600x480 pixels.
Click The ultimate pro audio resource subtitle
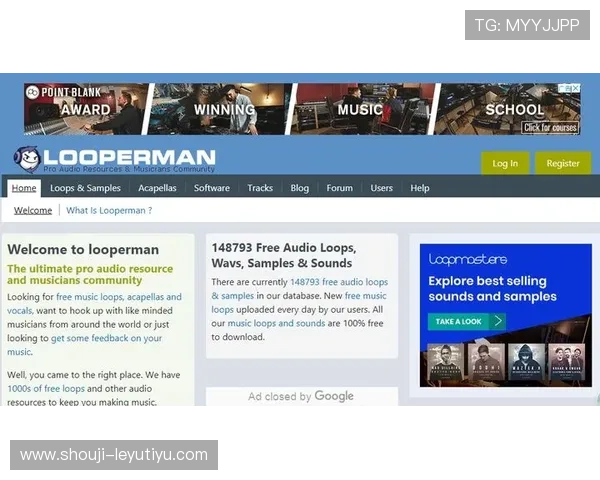click(x=90, y=274)
